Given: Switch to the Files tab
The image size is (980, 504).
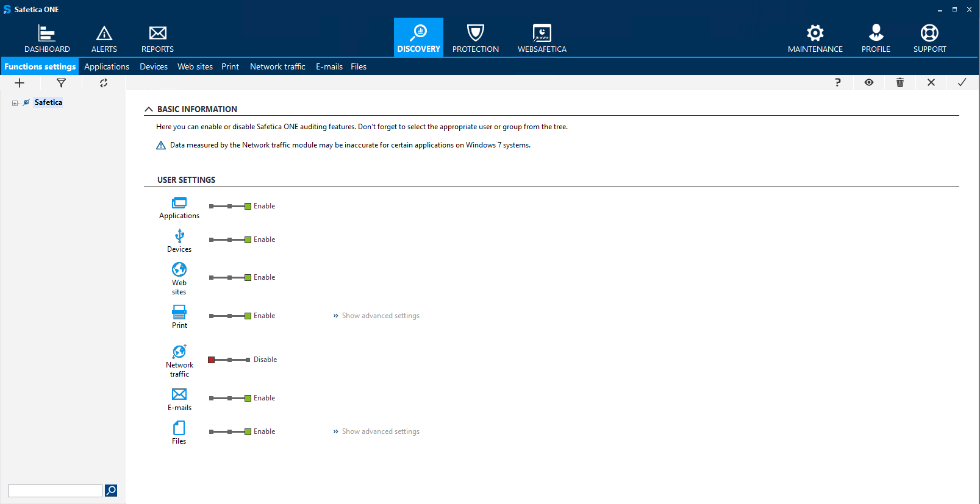Looking at the screenshot, I should (359, 66).
